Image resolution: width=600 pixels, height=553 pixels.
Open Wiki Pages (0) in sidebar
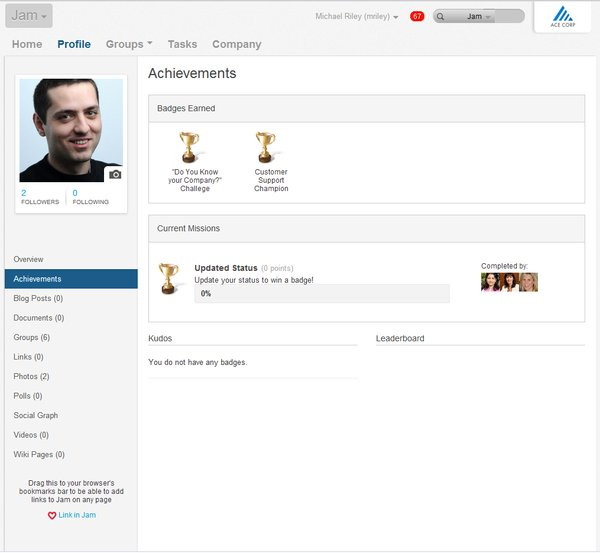(71, 454)
